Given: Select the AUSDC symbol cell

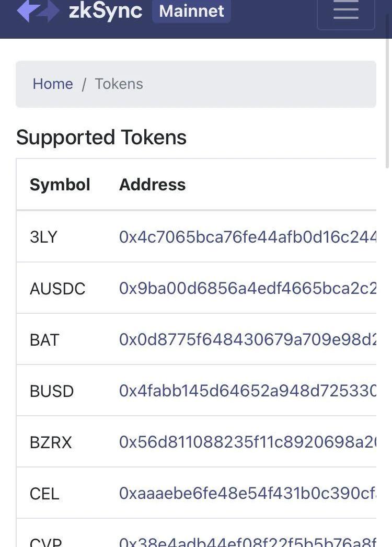Looking at the screenshot, I should click(57, 289).
